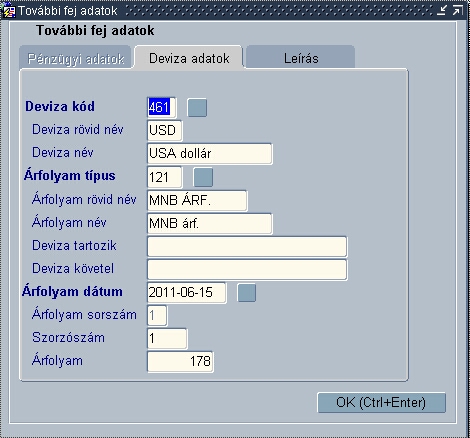Focus the empty Deviza tartozik field
Viewport: 470px width, 438px height.
247,247
